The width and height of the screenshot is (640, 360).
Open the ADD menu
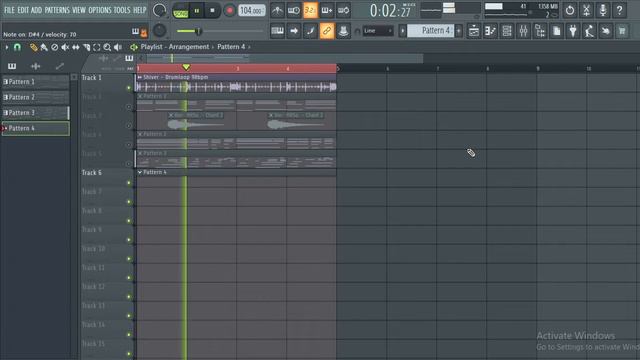click(x=36, y=10)
